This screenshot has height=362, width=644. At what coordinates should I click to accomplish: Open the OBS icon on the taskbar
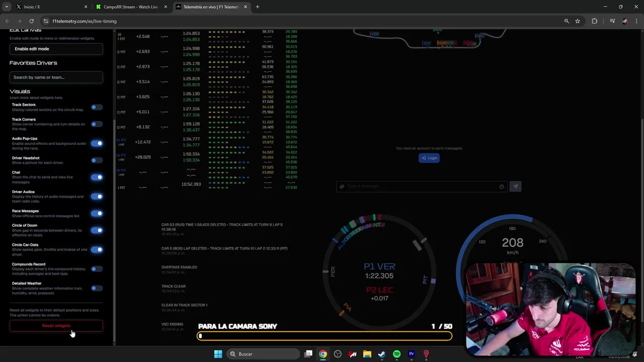[x=338, y=354]
